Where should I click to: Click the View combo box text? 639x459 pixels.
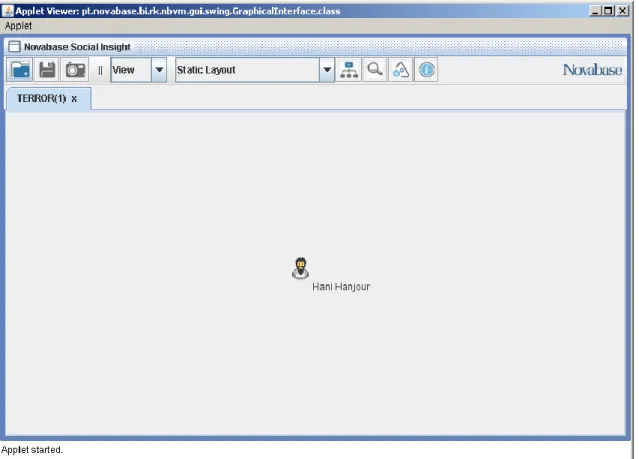123,70
